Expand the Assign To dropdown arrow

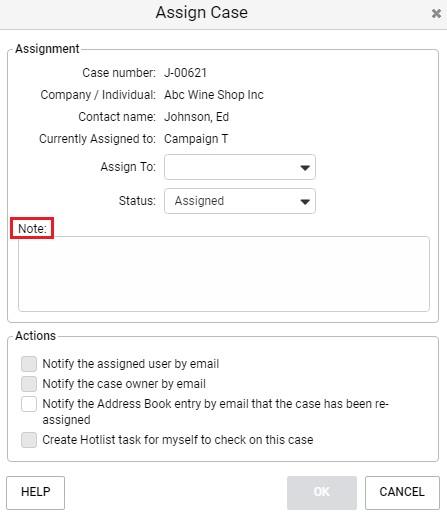coord(305,167)
